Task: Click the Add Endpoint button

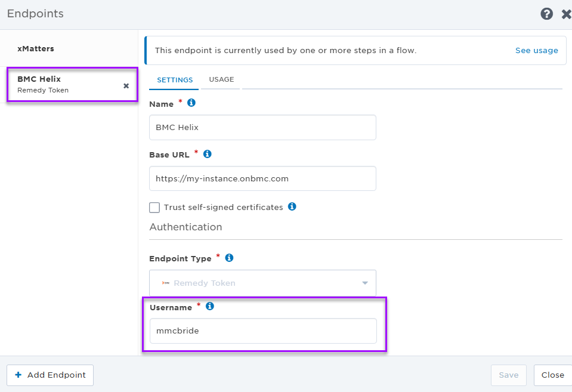Action: (50, 375)
